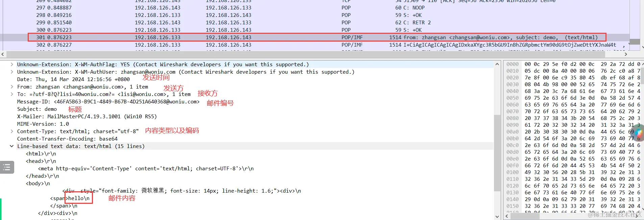The height and width of the screenshot is (220, 644).
Task: Click the colorful floating assistant icon
Action: [x=638, y=132]
